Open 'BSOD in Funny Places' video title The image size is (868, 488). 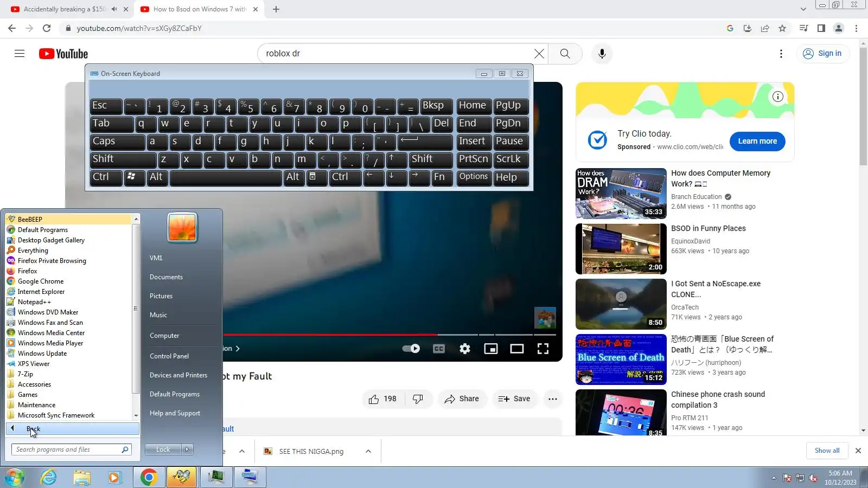tap(709, 228)
